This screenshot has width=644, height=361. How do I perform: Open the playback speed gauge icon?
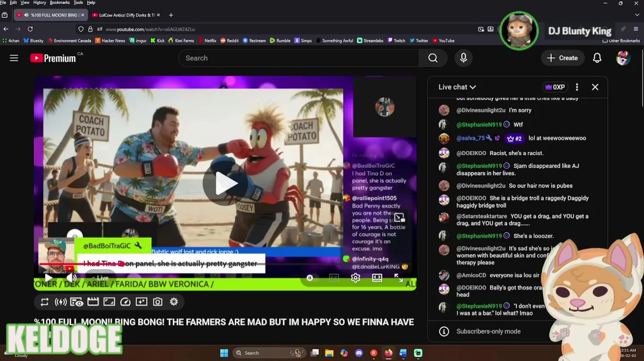point(125,302)
